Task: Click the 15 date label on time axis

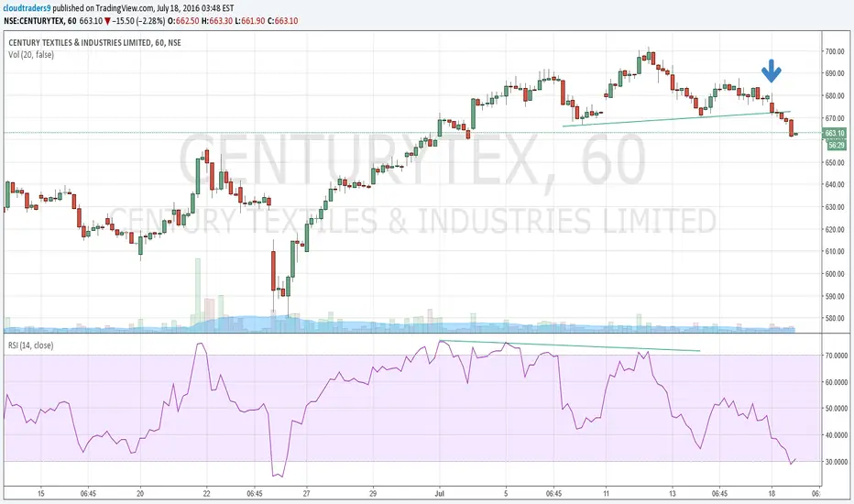Action: pyautogui.click(x=41, y=494)
